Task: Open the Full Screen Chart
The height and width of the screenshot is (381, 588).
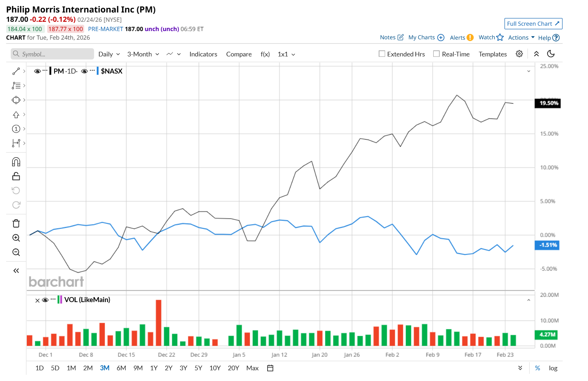Action: coord(533,24)
